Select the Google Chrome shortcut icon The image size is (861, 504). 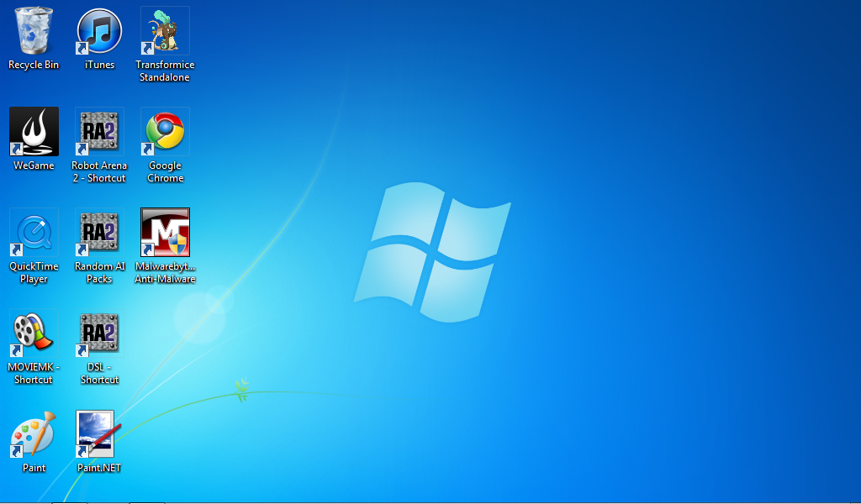[166, 132]
